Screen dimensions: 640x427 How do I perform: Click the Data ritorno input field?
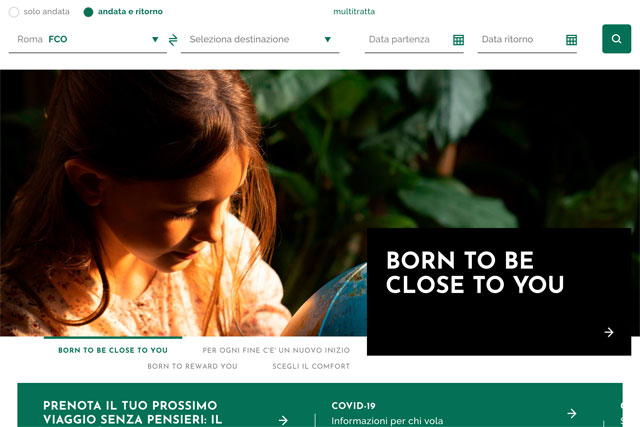(x=527, y=40)
